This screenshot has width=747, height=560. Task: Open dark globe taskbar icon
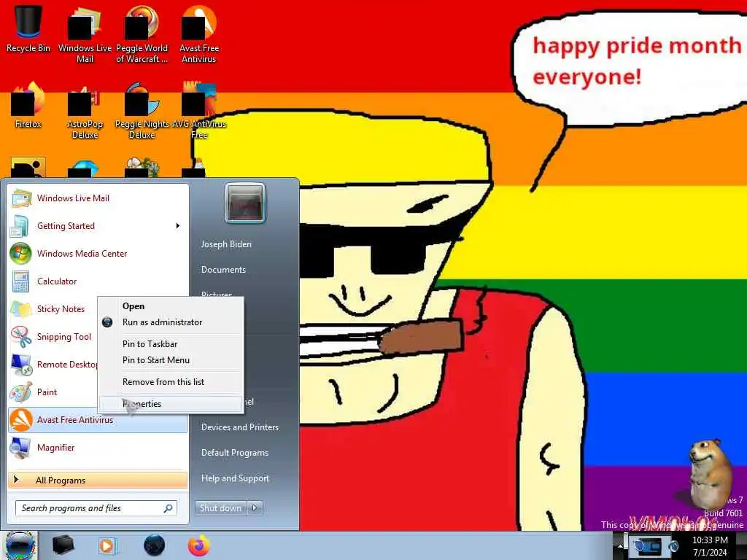(154, 545)
